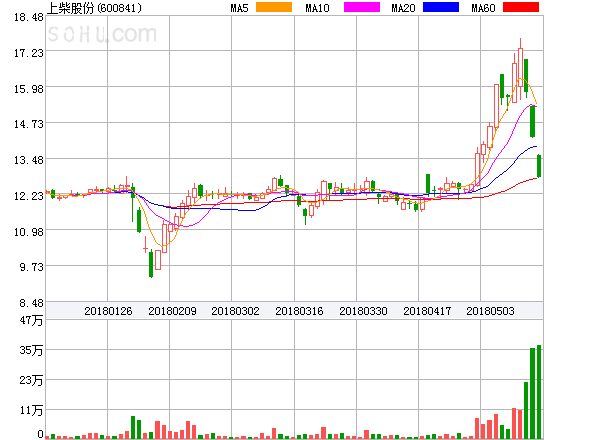
Task: Click the 20180316 date label
Action: (x=299, y=311)
